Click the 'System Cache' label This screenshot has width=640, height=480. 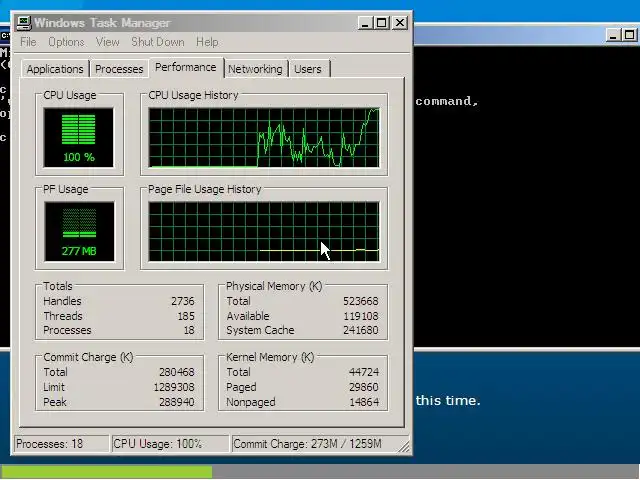tap(260, 330)
